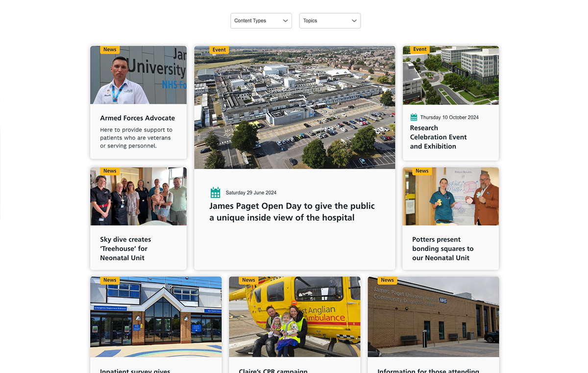The height and width of the screenshot is (373, 588).
Task: Click the Emergency Department entrance photo
Action: tap(156, 317)
